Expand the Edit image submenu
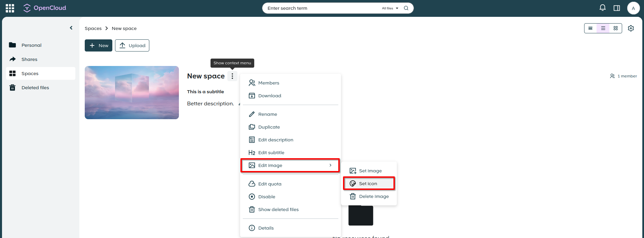The height and width of the screenshot is (238, 644). 290,165
